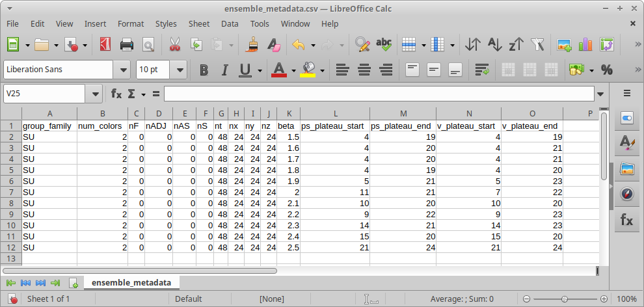Center cell content vertically
Screen dimensions: 644x307
434,70
